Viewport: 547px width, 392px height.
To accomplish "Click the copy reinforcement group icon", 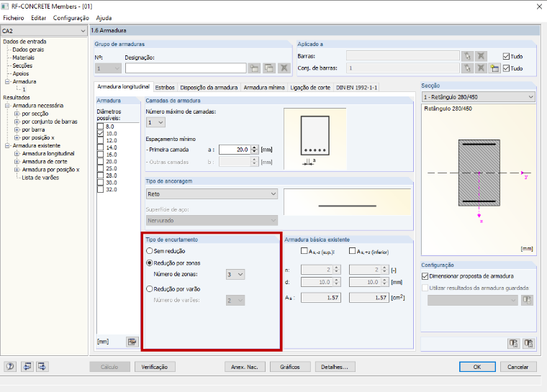I will [269, 68].
